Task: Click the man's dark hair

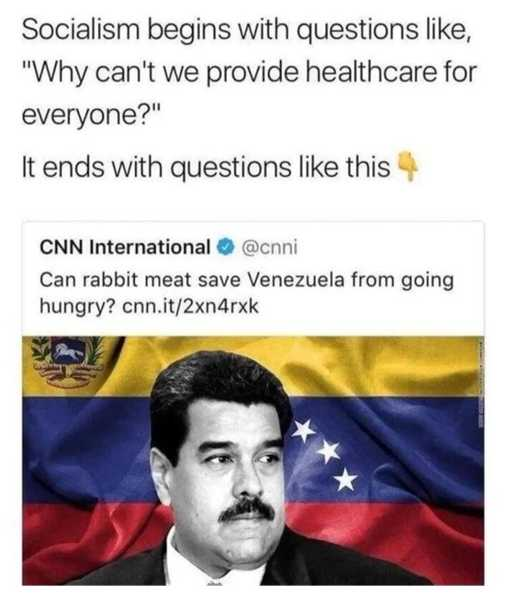Action: 214,398
